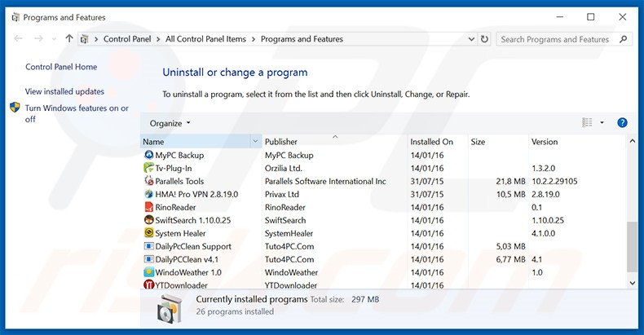Select the Parallels Software International Inc cell

[325, 181]
